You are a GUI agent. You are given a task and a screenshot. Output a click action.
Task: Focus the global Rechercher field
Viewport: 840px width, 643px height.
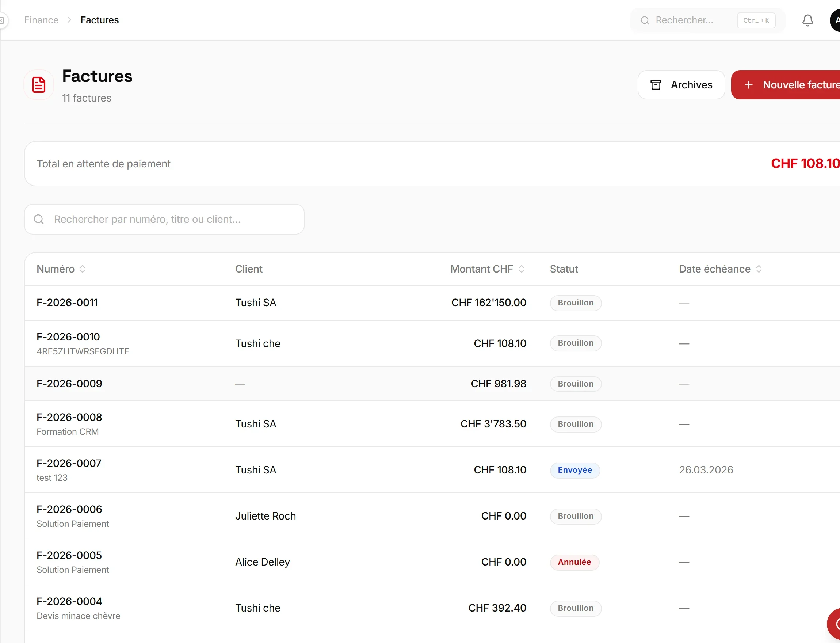click(707, 20)
